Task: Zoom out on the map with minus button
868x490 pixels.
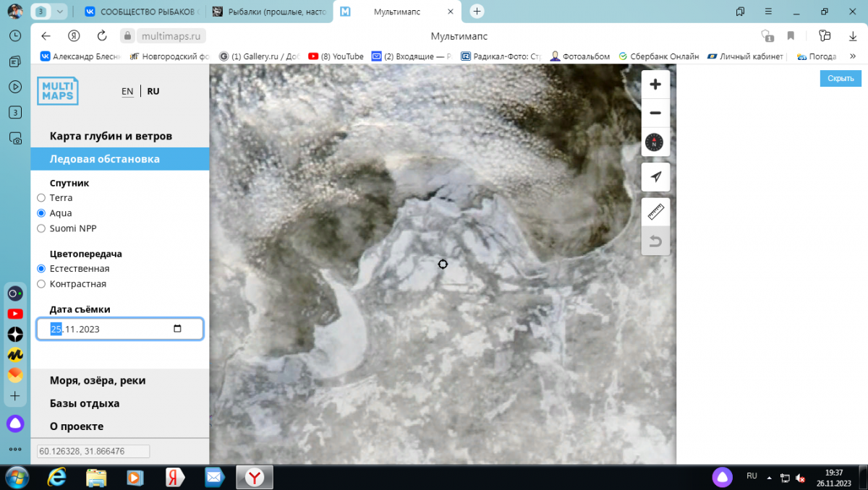Action: click(x=655, y=113)
